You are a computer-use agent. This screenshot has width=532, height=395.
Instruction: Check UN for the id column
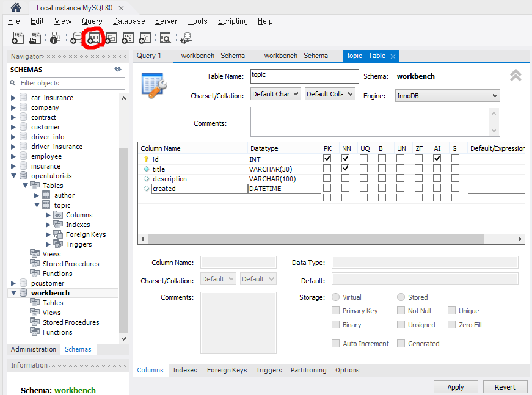pos(400,158)
